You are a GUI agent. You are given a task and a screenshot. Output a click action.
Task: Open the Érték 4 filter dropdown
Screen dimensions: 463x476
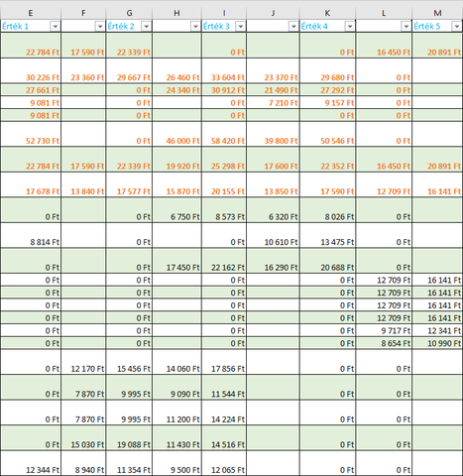pyautogui.click(x=350, y=26)
